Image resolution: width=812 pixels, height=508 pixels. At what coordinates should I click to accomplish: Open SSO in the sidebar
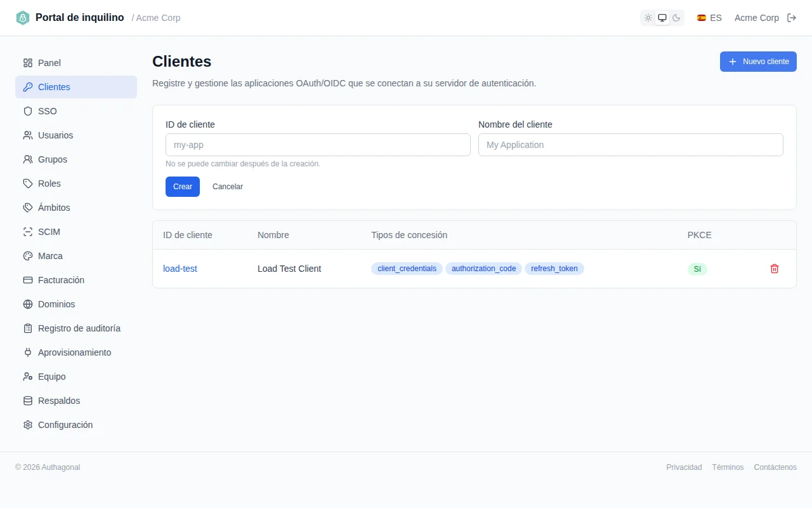pos(76,111)
